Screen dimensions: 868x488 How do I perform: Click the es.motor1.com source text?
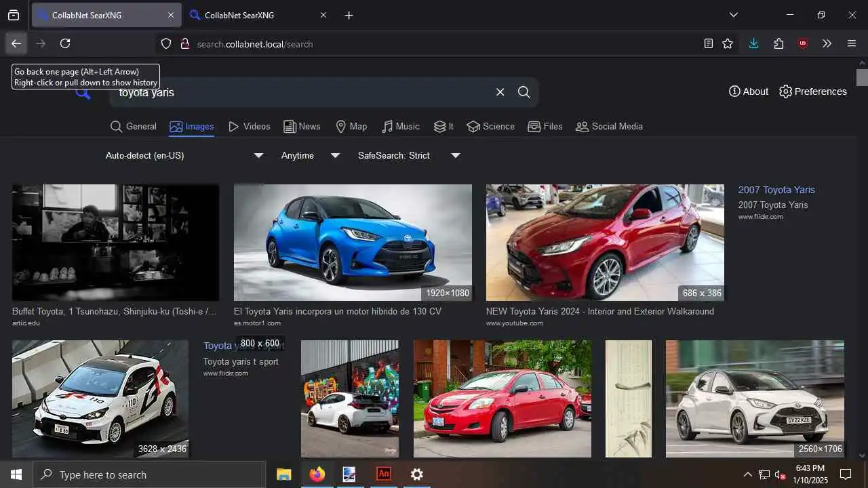pos(257,323)
